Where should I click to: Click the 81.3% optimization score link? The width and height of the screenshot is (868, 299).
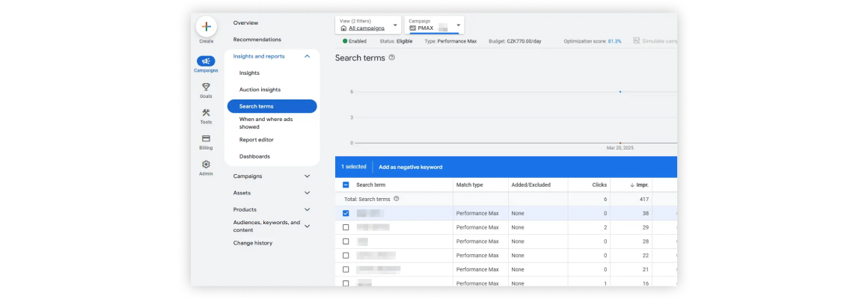point(614,41)
